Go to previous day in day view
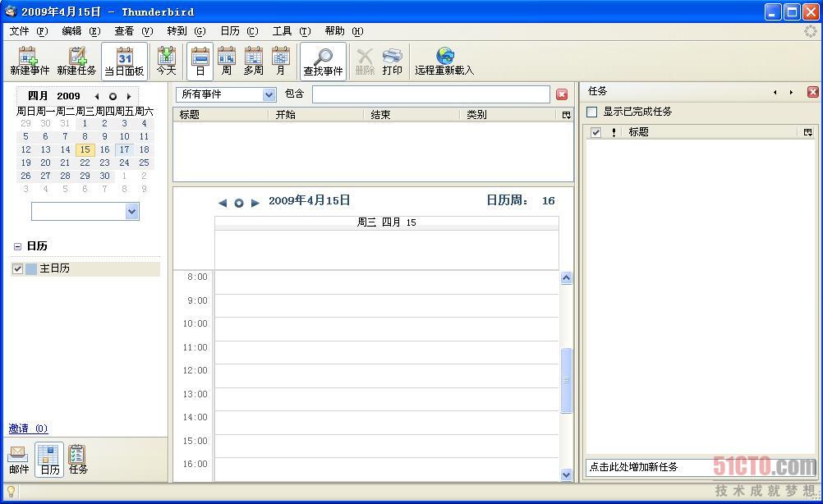 pos(223,203)
